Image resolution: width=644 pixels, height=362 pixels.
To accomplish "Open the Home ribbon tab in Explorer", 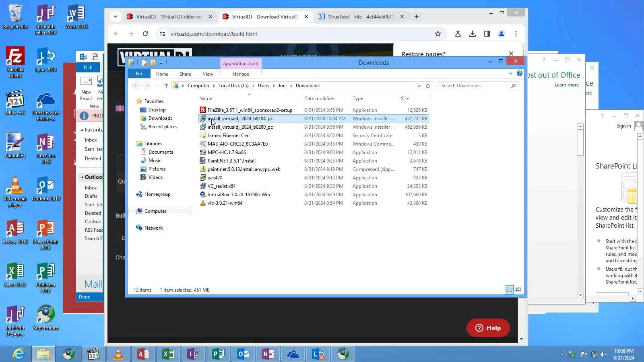I will [162, 74].
